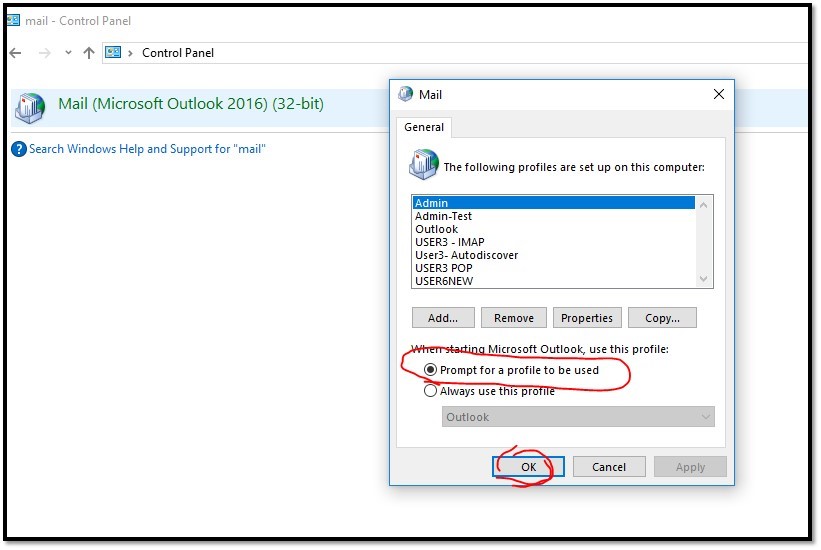Expand the default profile Outlook combo box
This screenshot has height=550, width=821.
click(578, 417)
